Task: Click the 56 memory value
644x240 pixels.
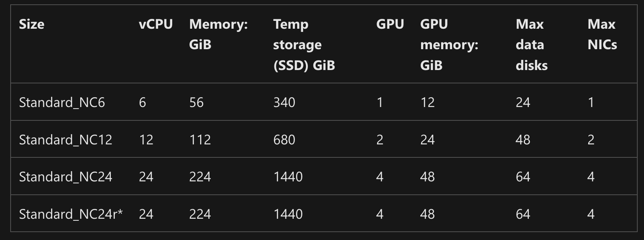Action: coord(197,102)
